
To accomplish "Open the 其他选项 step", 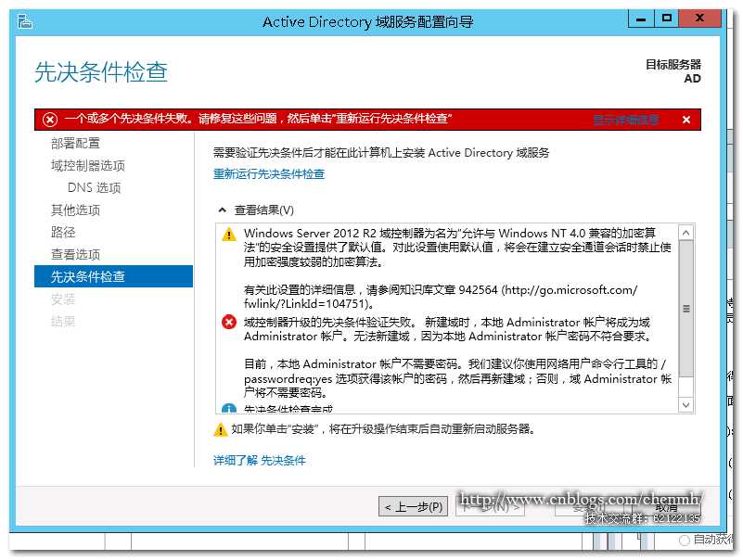I will [x=75, y=210].
